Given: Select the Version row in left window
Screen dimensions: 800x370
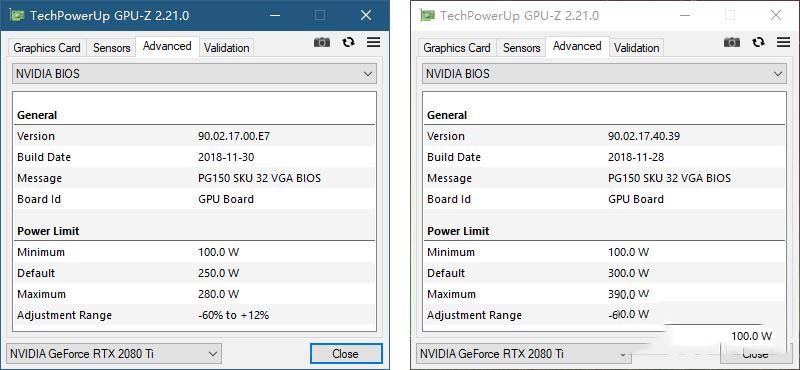Looking at the screenshot, I should pos(194,136).
